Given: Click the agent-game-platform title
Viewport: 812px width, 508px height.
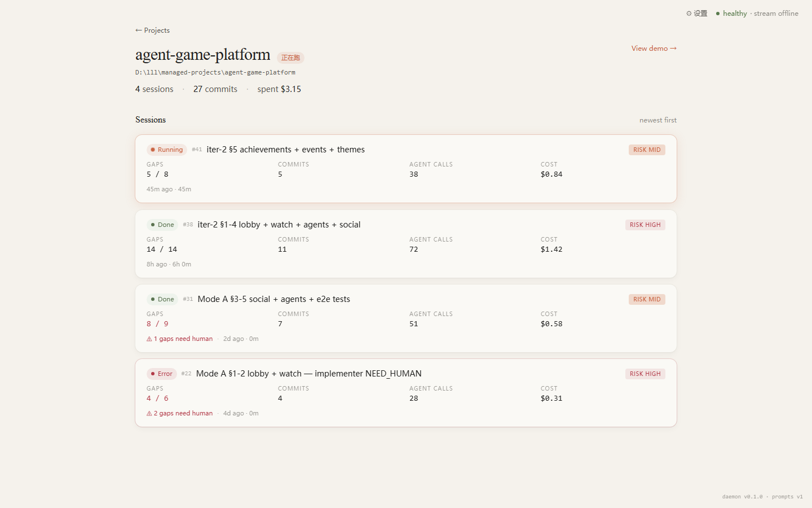Looking at the screenshot, I should (x=203, y=55).
